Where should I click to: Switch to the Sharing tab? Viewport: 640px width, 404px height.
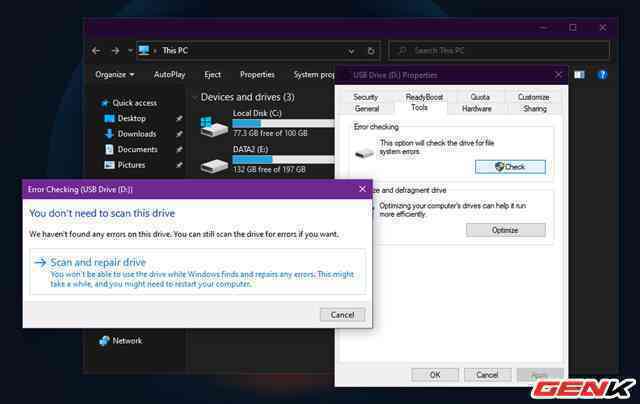click(x=535, y=109)
